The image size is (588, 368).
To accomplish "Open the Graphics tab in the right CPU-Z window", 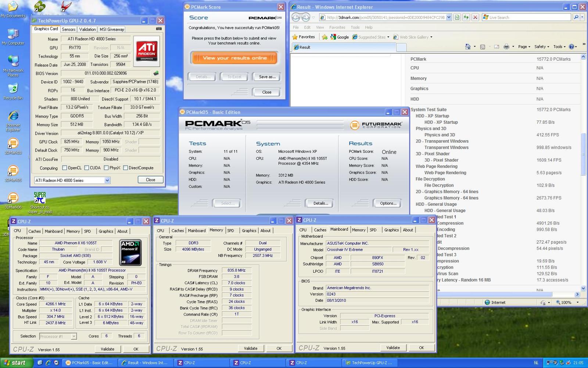I will [x=391, y=230].
